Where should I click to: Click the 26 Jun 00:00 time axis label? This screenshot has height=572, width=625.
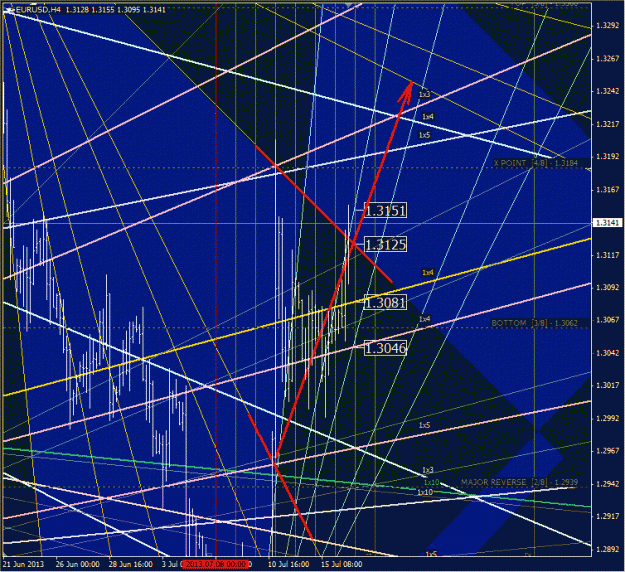pyautogui.click(x=78, y=564)
